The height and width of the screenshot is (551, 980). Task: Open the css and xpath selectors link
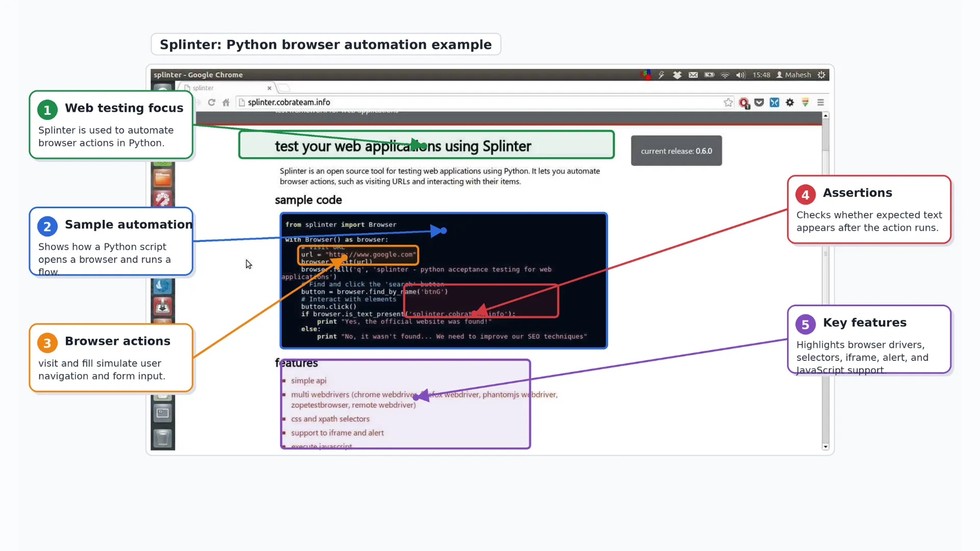(330, 419)
